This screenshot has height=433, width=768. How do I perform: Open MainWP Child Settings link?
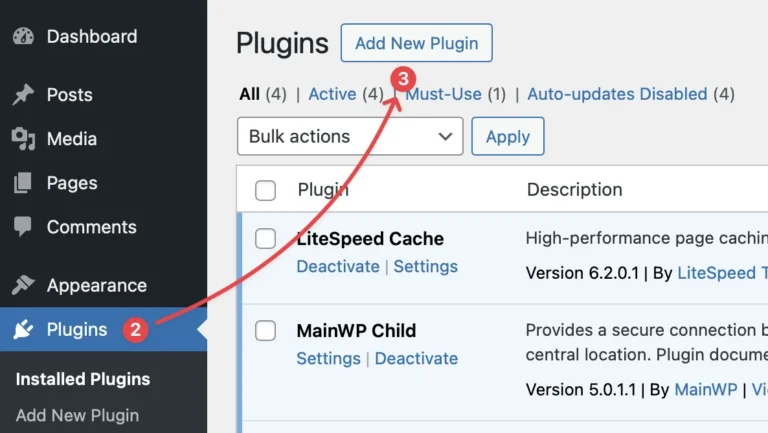click(x=329, y=359)
